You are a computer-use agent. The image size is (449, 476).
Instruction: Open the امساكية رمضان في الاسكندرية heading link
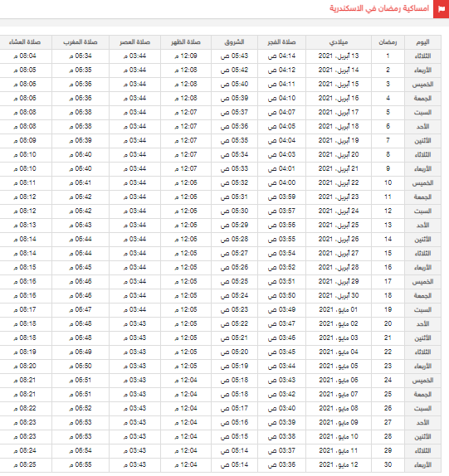379,8
